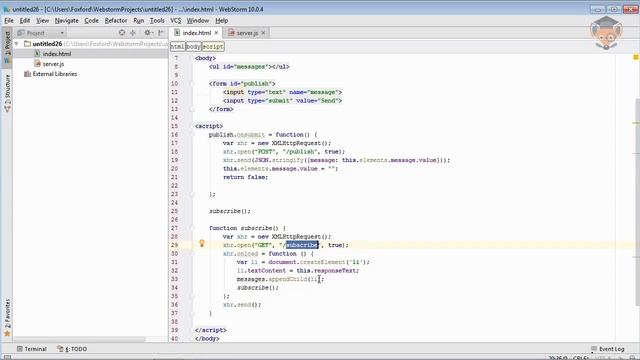The width and height of the screenshot is (640, 360).
Task: Click the tool windows toggle at bottom-left corner
Action: tap(7, 358)
